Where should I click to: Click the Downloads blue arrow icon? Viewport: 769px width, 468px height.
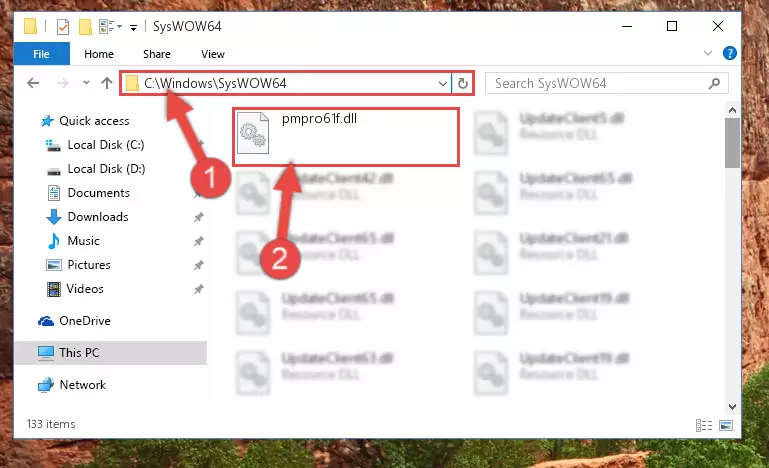pos(53,217)
